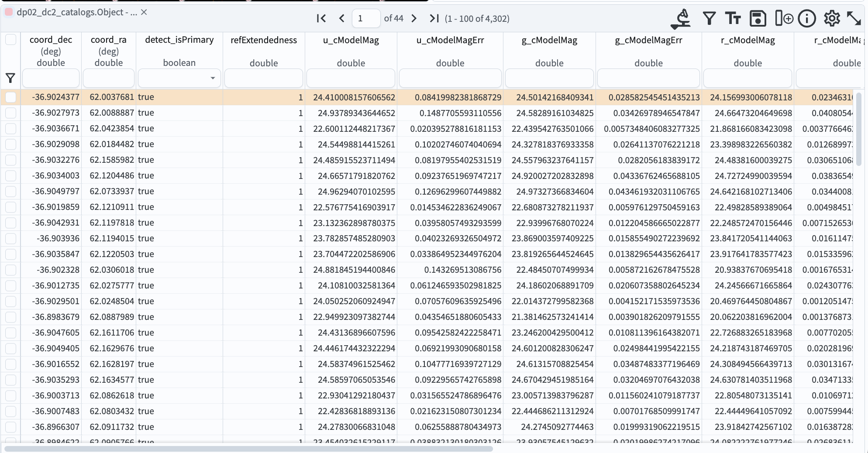
Task: Switch to text view with the Tt icon
Action: click(x=733, y=18)
